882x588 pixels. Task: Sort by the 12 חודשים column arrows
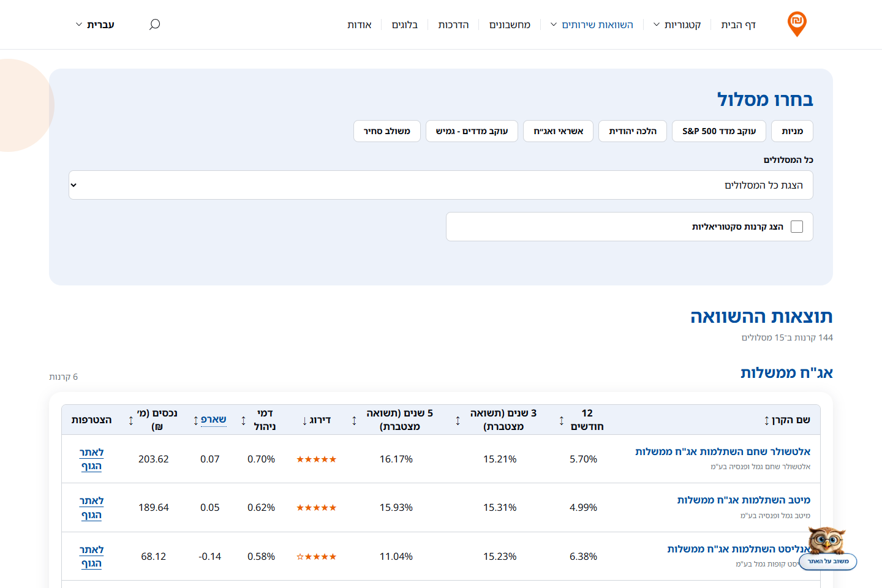[x=562, y=420]
